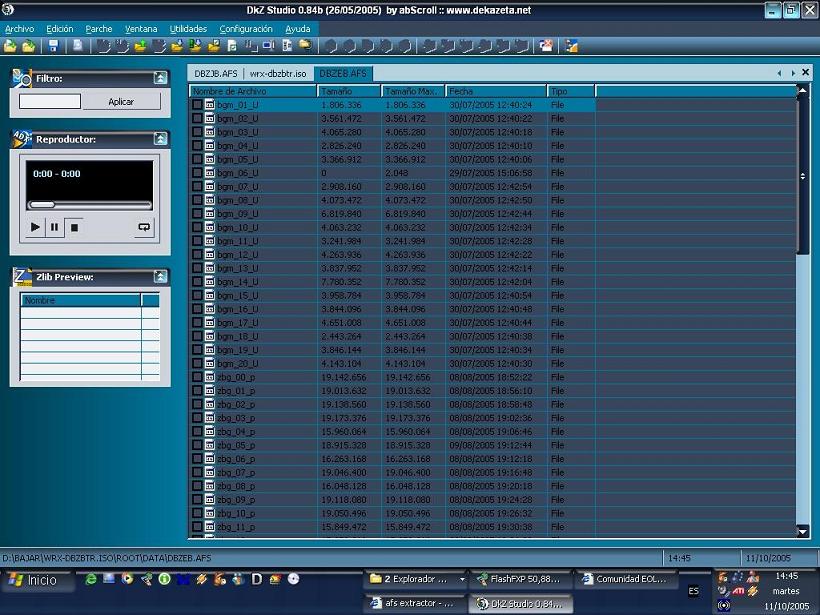Viewport: 820px width, 615px height.
Task: Check the box for bgm_06_U
Action: [x=197, y=173]
